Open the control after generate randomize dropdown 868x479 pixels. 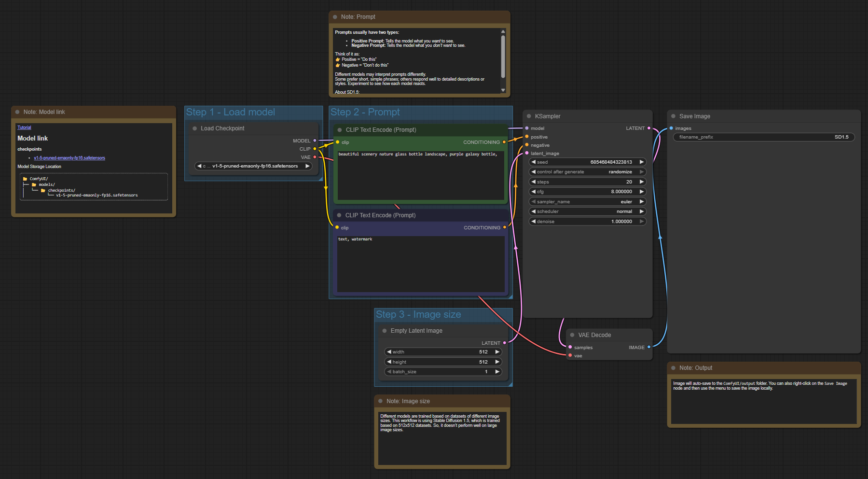coord(587,172)
